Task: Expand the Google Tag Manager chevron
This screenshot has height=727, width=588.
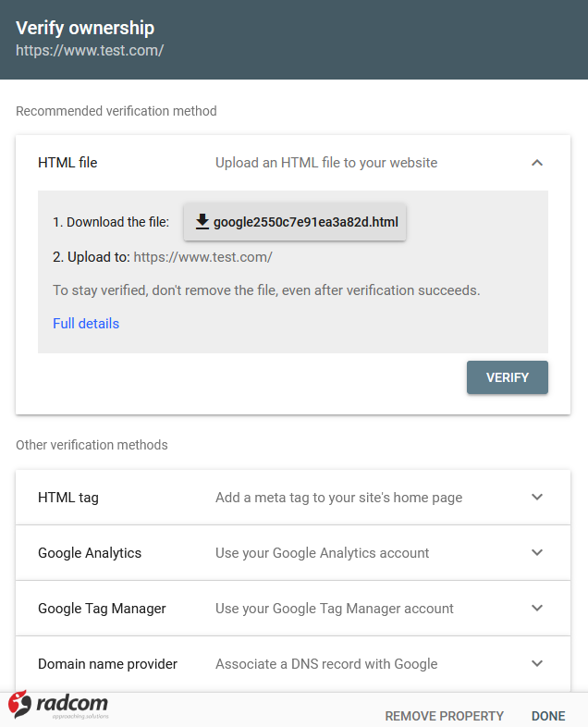Action: (x=537, y=608)
